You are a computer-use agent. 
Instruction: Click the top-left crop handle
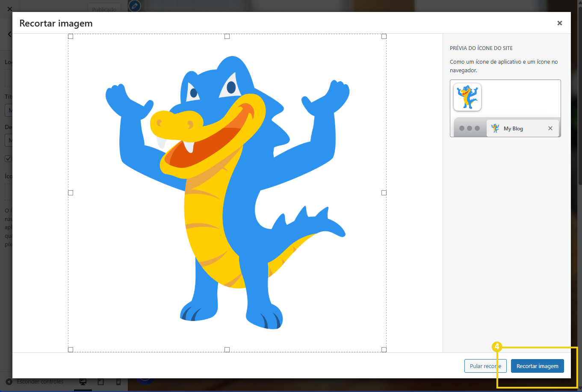(71, 36)
